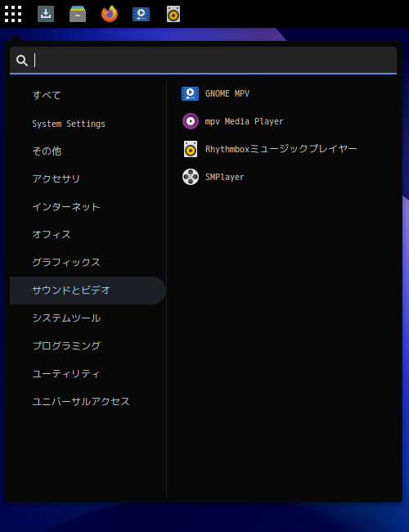Open the システムツール category

[88, 318]
